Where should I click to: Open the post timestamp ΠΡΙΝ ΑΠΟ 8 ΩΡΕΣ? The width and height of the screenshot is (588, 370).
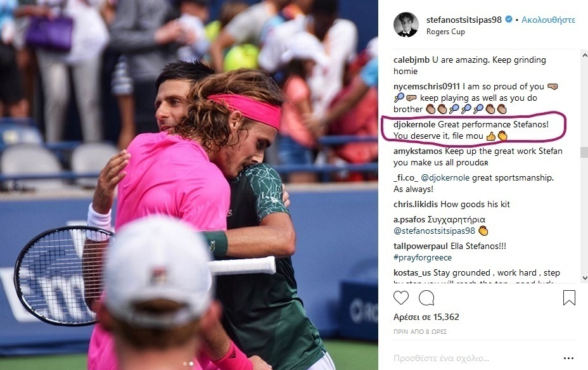(420, 332)
